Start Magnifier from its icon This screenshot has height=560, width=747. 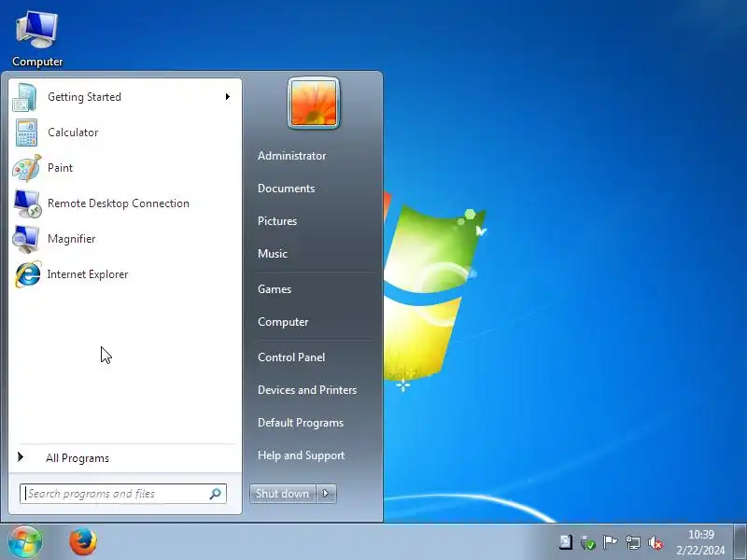coord(26,239)
